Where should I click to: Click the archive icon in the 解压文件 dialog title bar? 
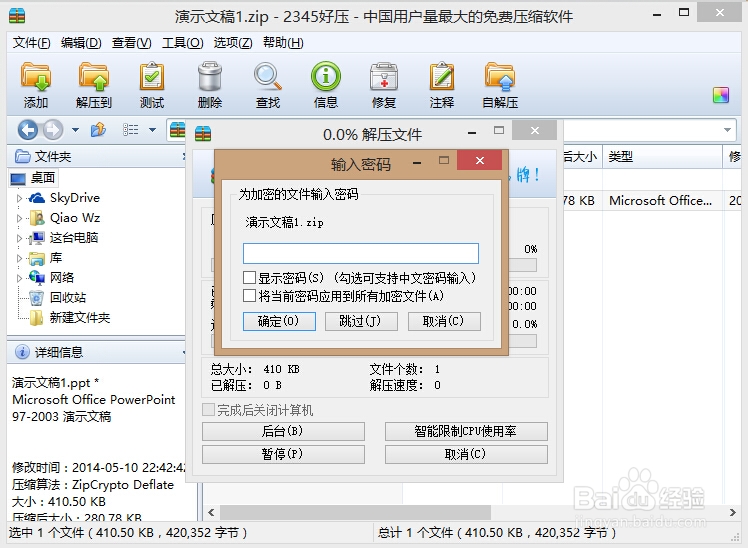pyautogui.click(x=203, y=134)
